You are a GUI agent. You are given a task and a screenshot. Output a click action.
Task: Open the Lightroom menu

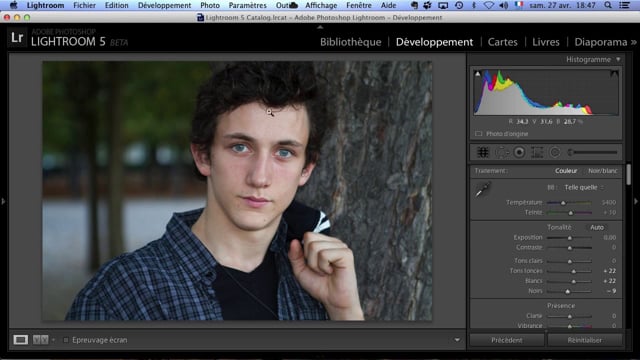(45, 5)
